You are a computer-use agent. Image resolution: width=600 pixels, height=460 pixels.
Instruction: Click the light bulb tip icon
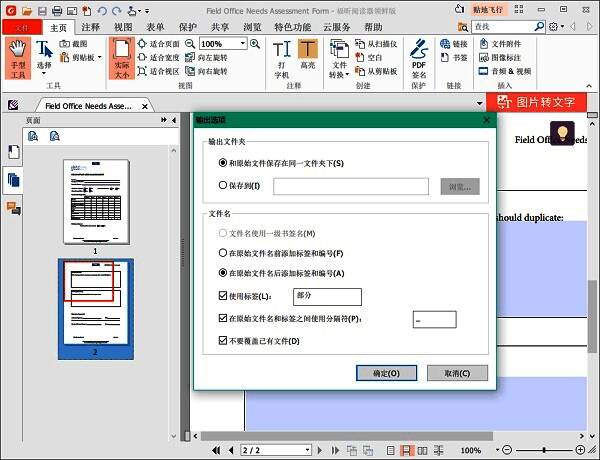pyautogui.click(x=562, y=133)
